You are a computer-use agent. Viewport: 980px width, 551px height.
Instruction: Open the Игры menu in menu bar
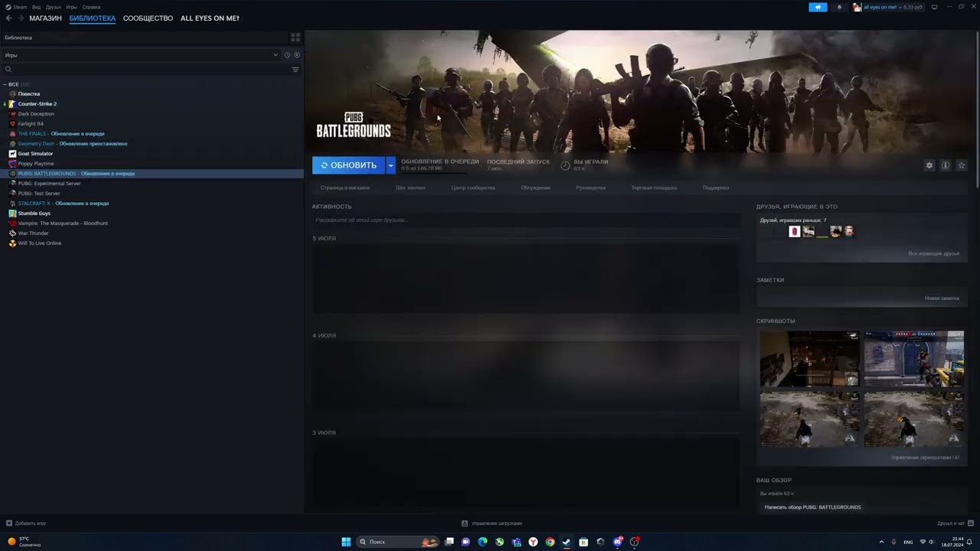pos(71,7)
